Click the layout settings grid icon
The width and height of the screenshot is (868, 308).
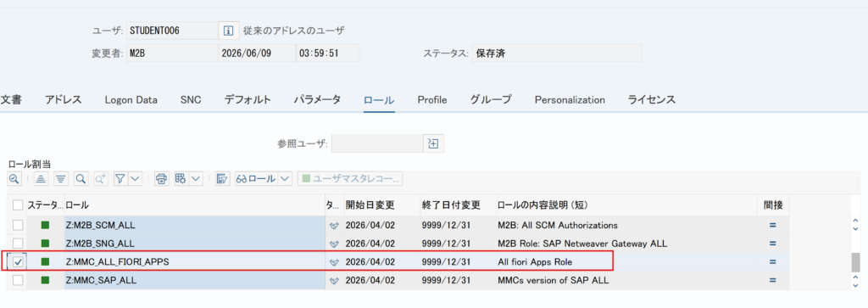click(x=181, y=178)
